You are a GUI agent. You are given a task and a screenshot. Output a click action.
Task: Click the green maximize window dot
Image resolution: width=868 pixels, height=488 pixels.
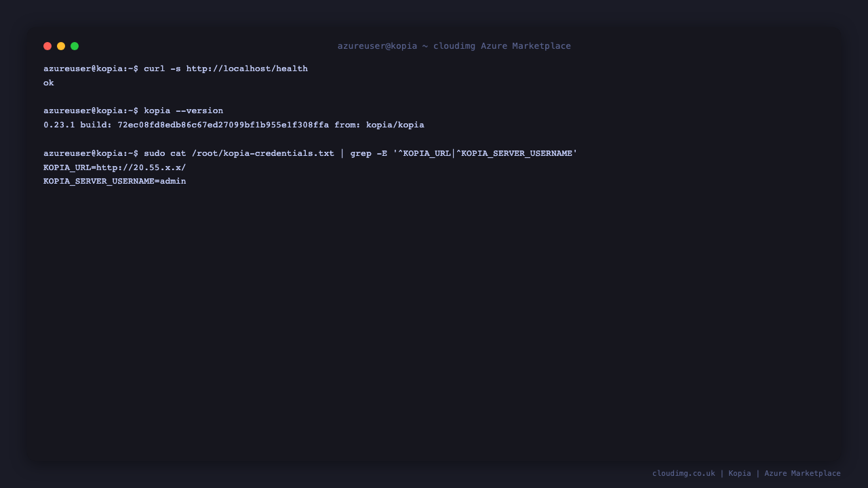[x=75, y=46]
